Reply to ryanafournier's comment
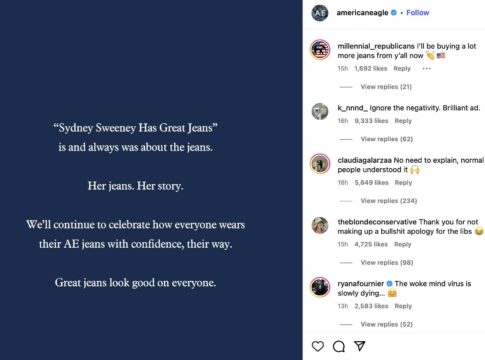 [x=403, y=306]
